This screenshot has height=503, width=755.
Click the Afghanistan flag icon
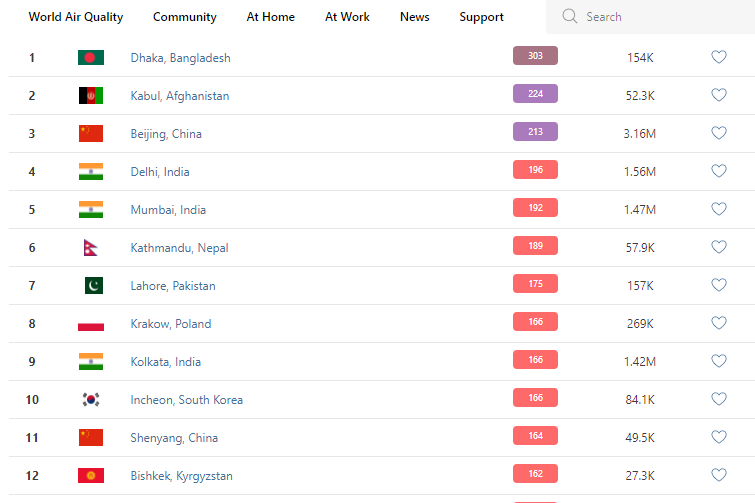tap(91, 95)
